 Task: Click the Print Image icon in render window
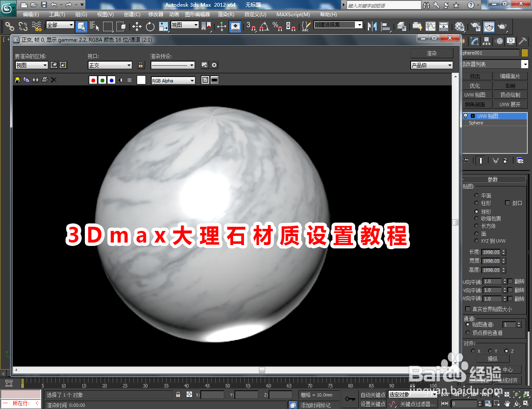(x=44, y=79)
